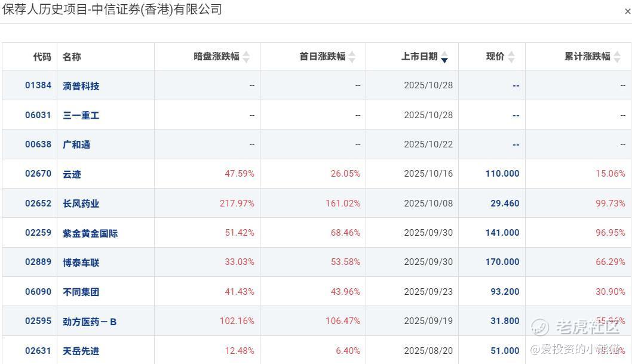Open stock 广和通

(76, 144)
